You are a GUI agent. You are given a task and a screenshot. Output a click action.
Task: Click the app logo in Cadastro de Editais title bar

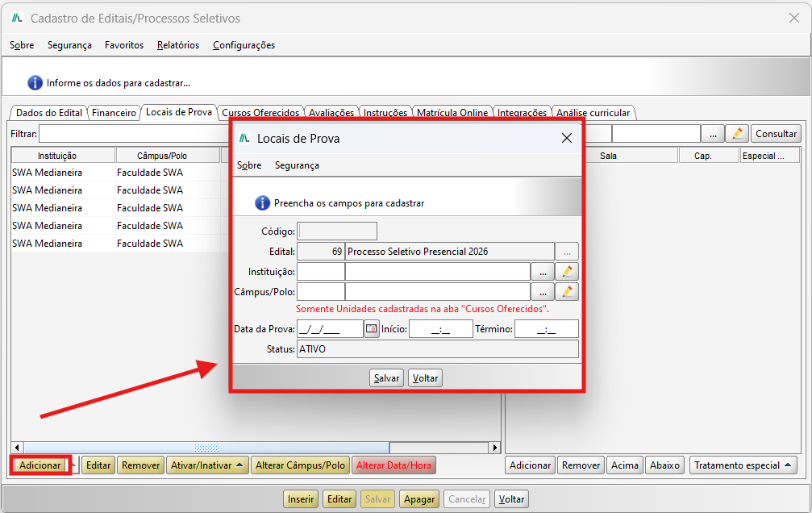[x=17, y=18]
